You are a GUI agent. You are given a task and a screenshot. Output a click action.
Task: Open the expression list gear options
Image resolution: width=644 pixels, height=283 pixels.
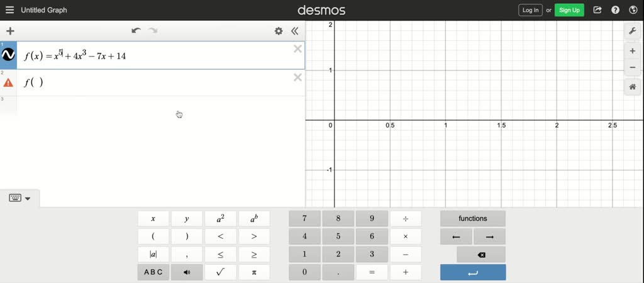279,31
